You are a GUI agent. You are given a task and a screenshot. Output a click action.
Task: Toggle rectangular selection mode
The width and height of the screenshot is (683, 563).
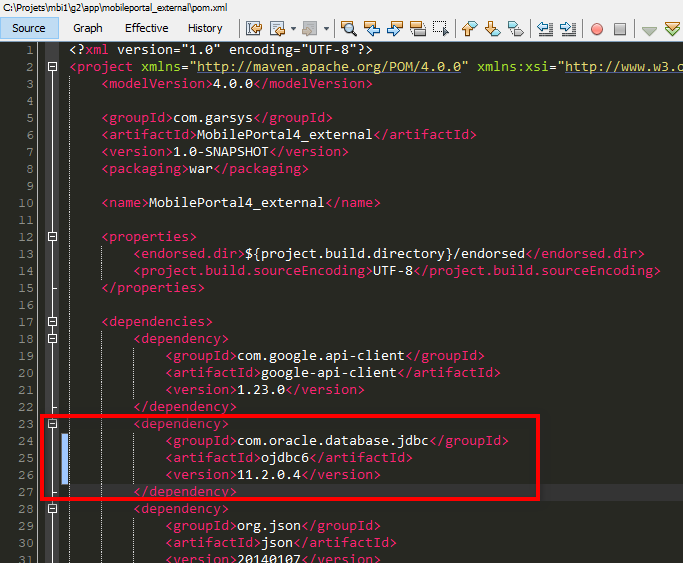click(440, 29)
